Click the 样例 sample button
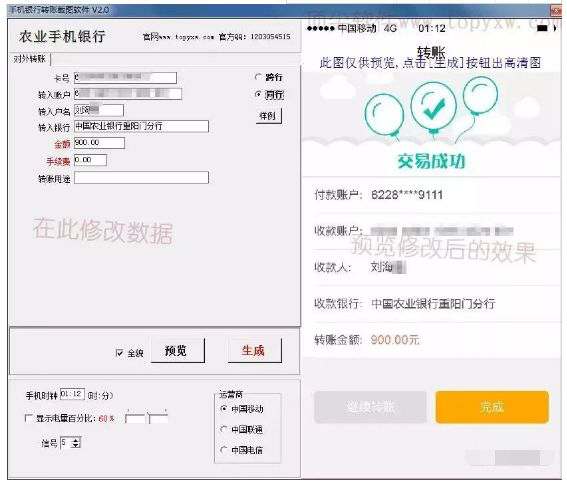This screenshot has height=484, width=567. point(268,116)
